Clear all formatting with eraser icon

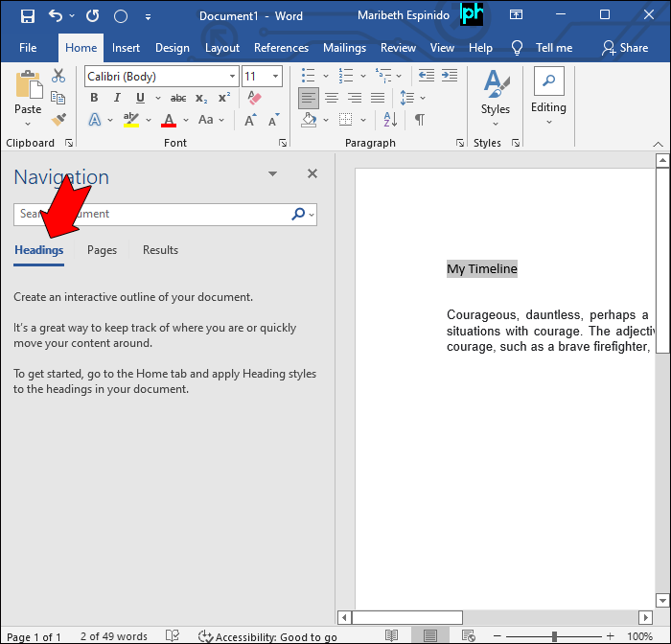(x=254, y=98)
